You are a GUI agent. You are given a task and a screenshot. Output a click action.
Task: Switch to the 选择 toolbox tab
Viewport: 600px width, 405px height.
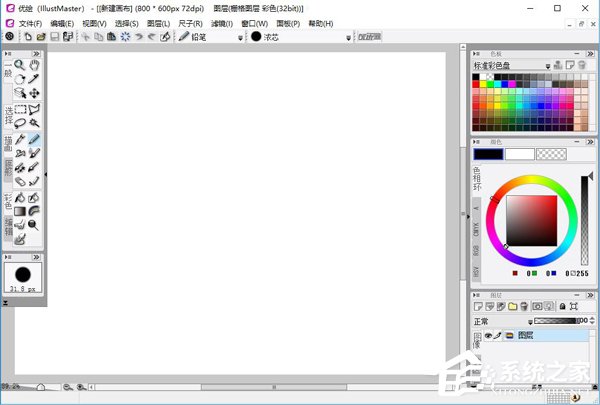point(8,115)
